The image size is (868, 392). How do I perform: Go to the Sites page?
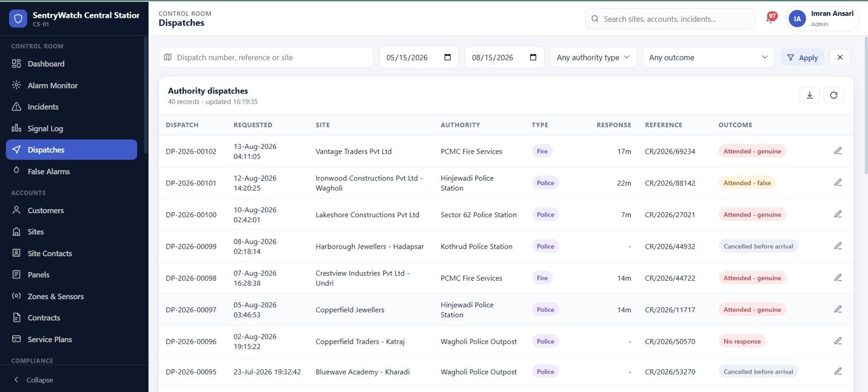pos(72,231)
